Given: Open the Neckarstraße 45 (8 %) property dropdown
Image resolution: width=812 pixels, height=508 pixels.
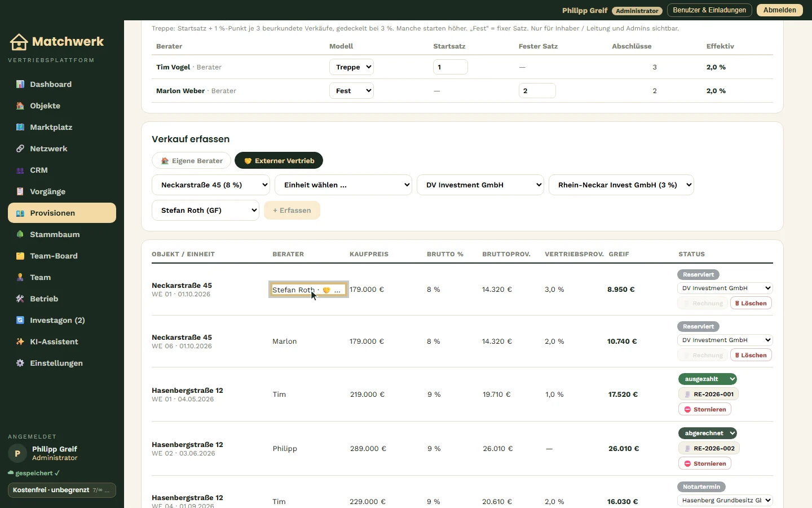Looking at the screenshot, I should click(x=211, y=185).
